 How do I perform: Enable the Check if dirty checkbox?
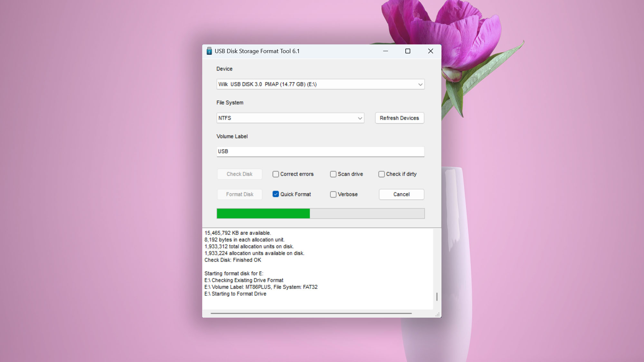click(x=382, y=174)
